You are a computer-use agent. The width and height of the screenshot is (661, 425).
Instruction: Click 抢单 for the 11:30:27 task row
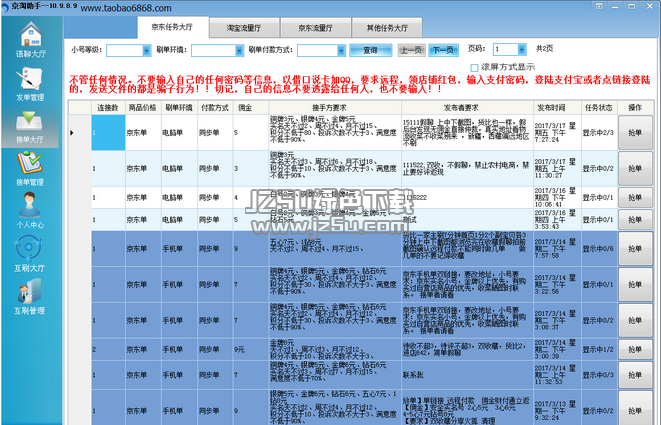(635, 169)
